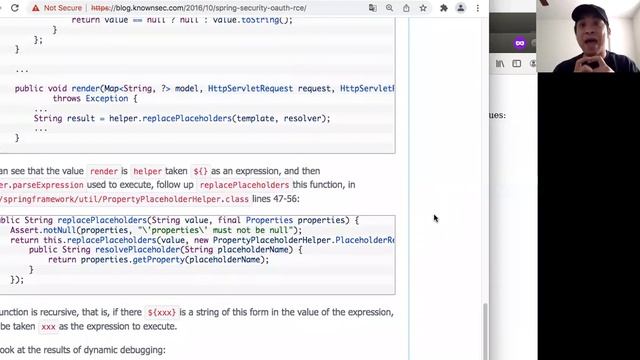Click the purple mask icon in the background browser
Image resolution: width=640 pixels, height=360 pixels.
(520, 43)
